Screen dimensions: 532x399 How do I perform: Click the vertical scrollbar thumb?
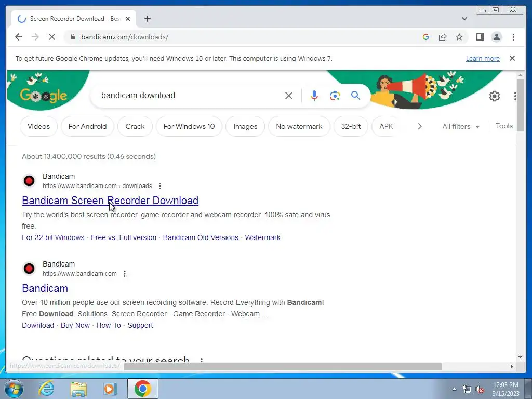(521, 105)
